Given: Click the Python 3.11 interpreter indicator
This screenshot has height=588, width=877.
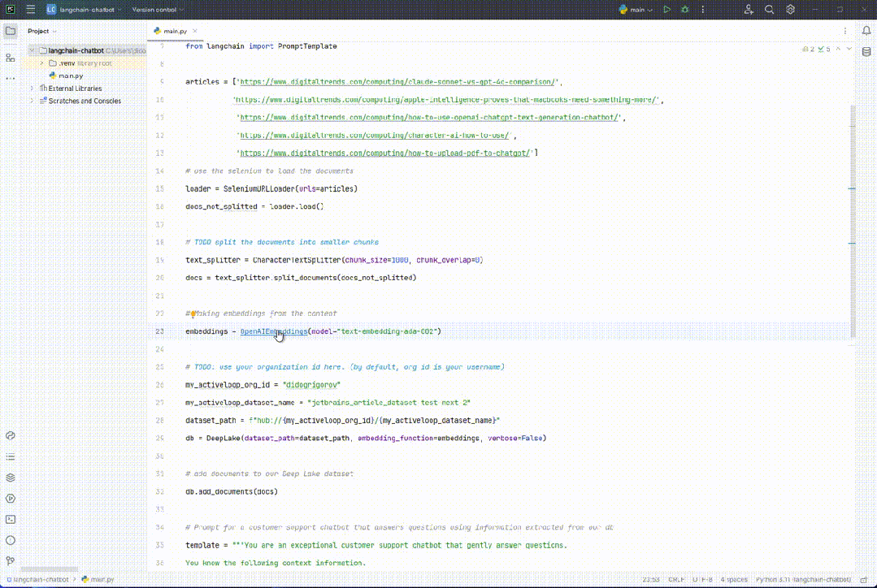Looking at the screenshot, I should tap(802, 580).
